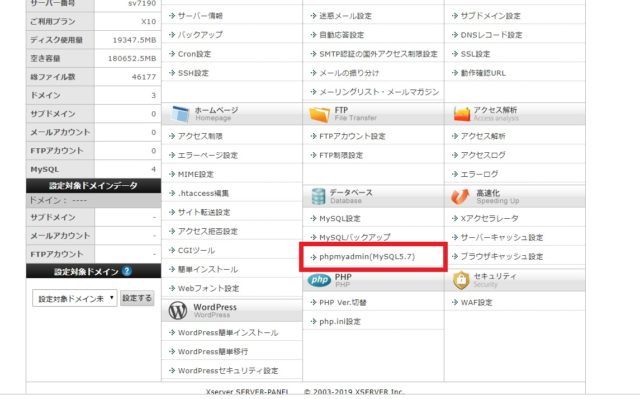Open サーバーキャッシュ設定 link
The image size is (640, 399).
[x=502, y=237]
